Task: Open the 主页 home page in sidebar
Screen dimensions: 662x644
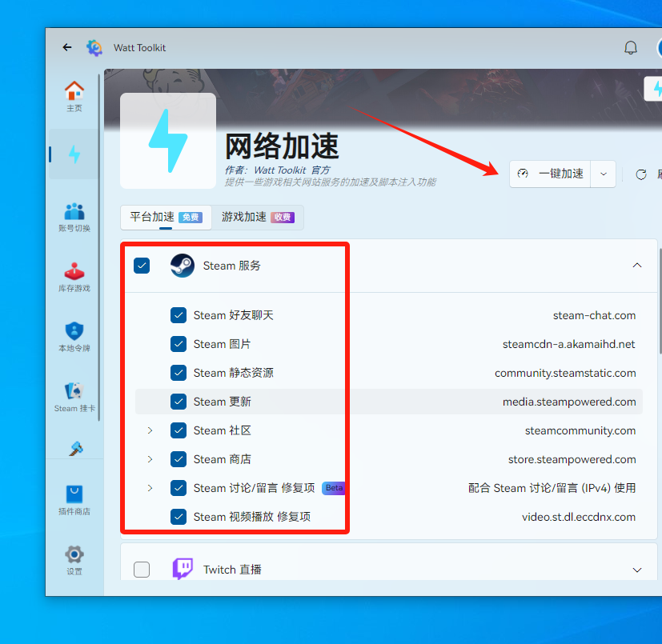Action: [x=74, y=96]
